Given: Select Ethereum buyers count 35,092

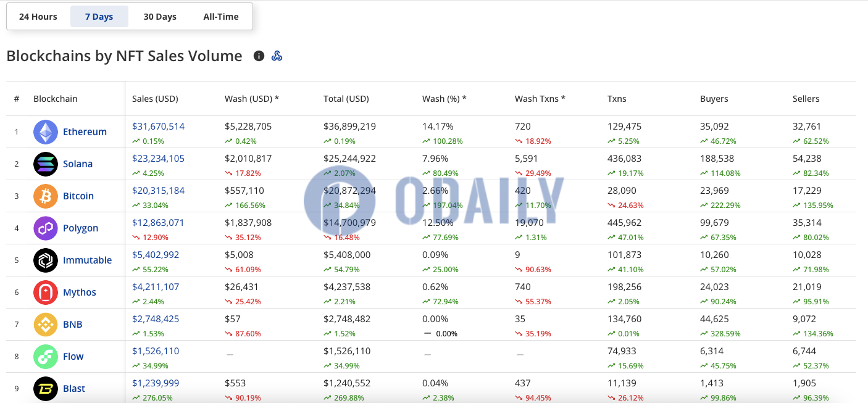Looking at the screenshot, I should pos(714,127).
